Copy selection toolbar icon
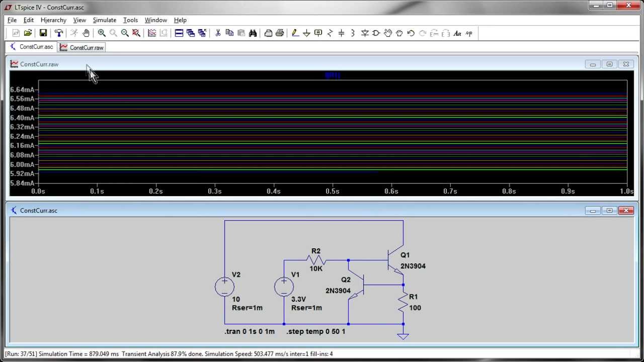The width and height of the screenshot is (644, 362). [229, 33]
